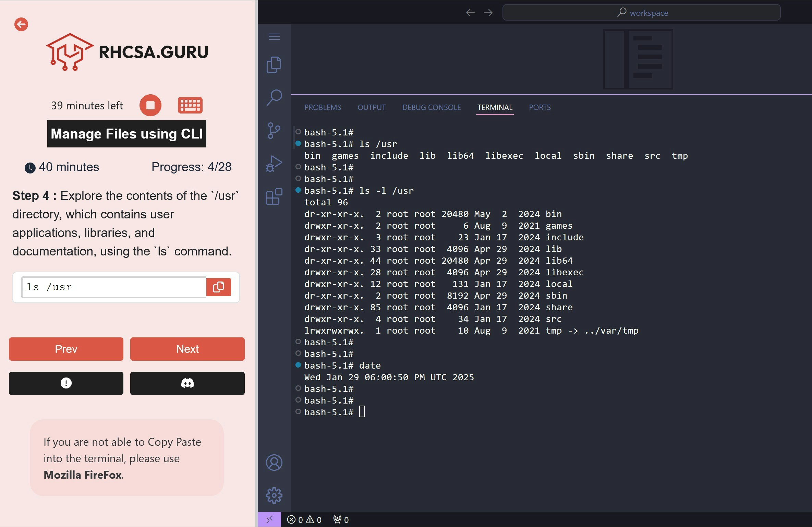Open Run and Debug view
The height and width of the screenshot is (527, 812).
pyautogui.click(x=274, y=164)
